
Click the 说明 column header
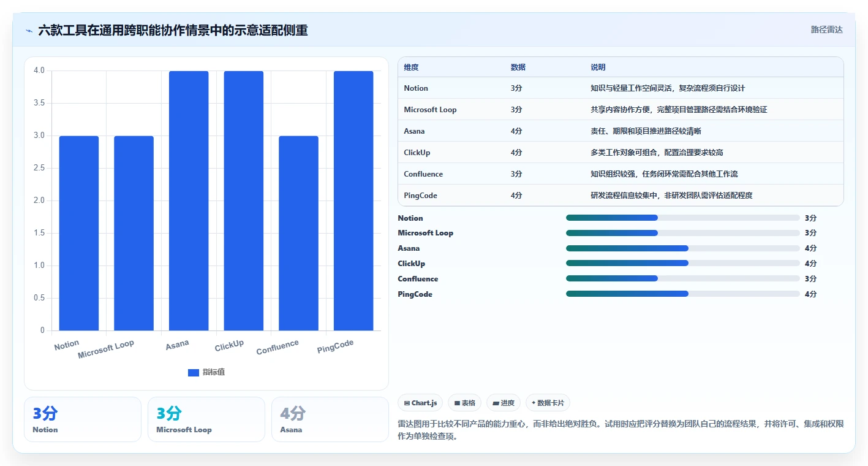click(598, 67)
